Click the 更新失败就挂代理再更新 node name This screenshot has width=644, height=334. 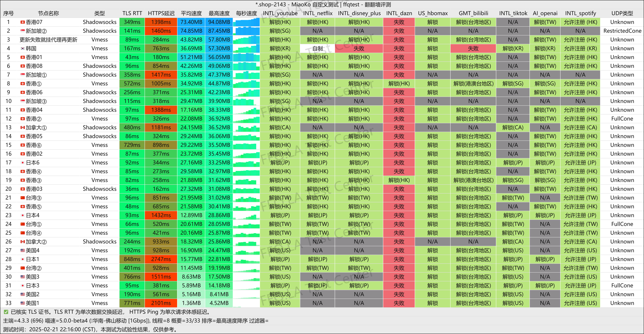point(49,40)
